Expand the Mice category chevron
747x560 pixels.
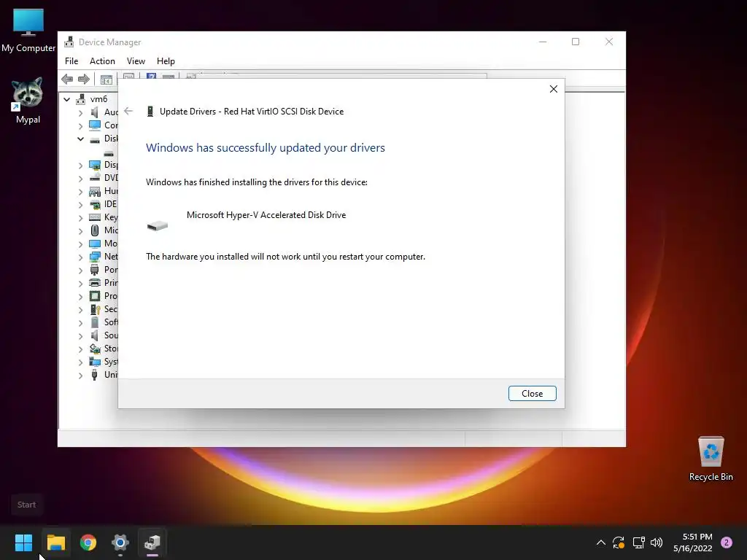80,231
